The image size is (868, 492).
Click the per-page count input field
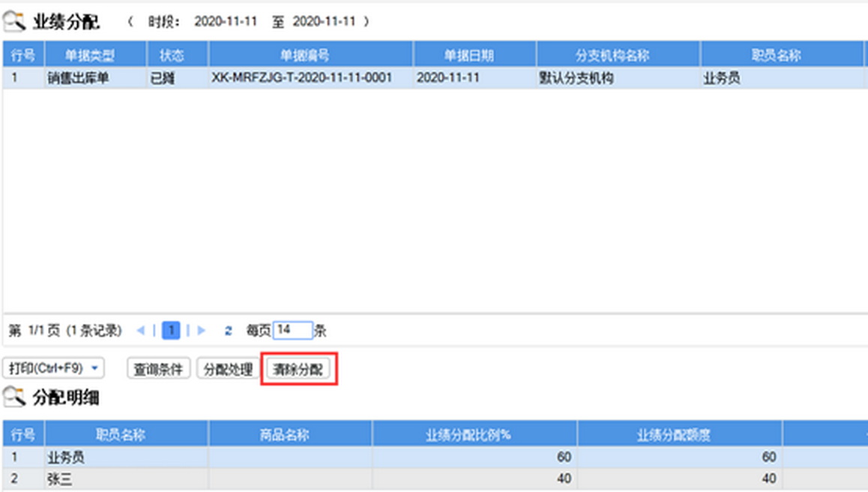pyautogui.click(x=293, y=331)
